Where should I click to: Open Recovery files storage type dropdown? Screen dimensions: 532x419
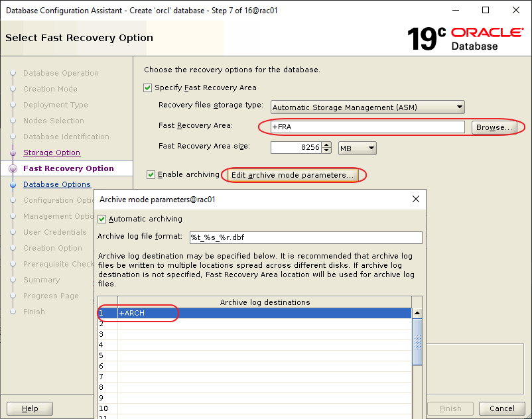[x=367, y=107]
